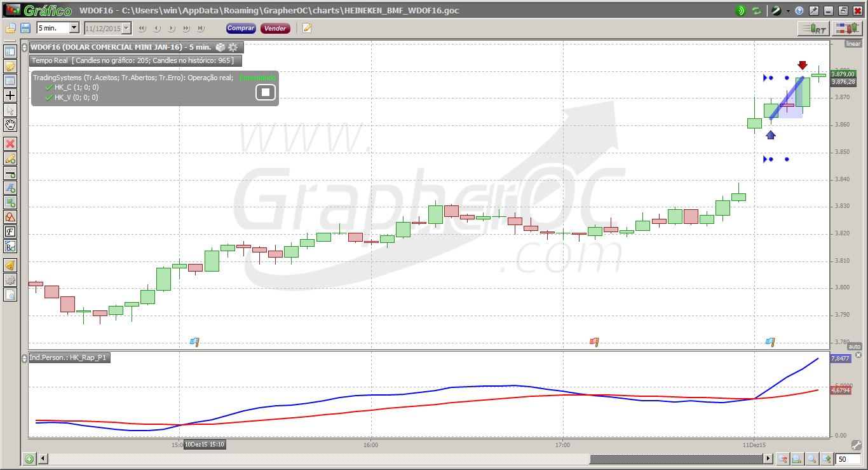Screen dimensions: 868x470
Task: Open the sidebar gear settings tool
Action: point(10,280)
